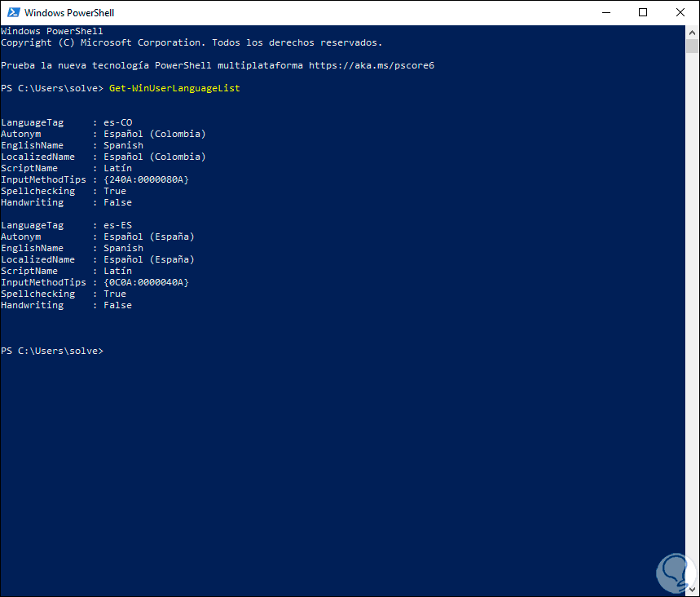The image size is (700, 597).
Task: Maximize the PowerShell window
Action: [643, 12]
